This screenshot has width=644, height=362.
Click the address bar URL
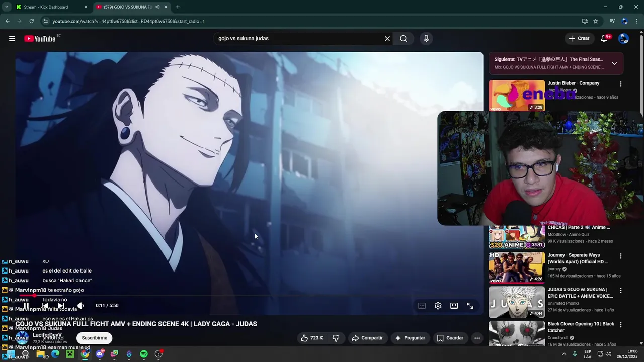pos(128,21)
